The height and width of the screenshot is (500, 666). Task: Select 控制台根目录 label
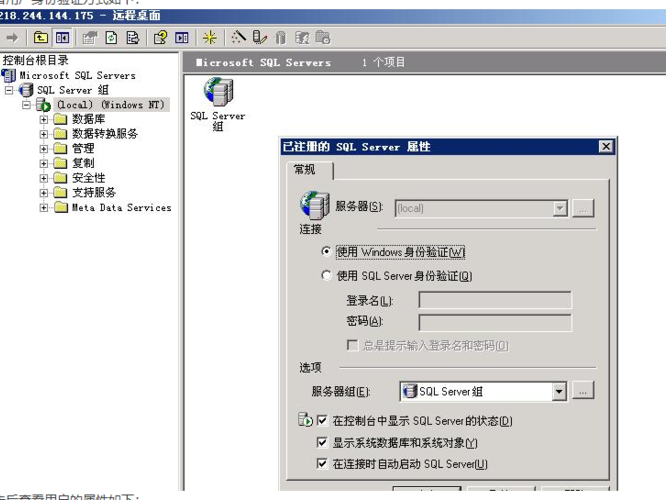point(36,60)
